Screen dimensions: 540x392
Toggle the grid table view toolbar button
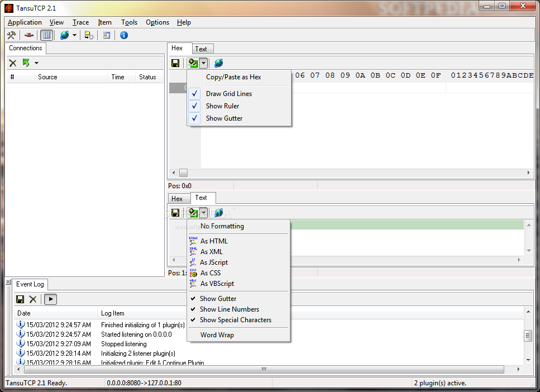(46, 35)
